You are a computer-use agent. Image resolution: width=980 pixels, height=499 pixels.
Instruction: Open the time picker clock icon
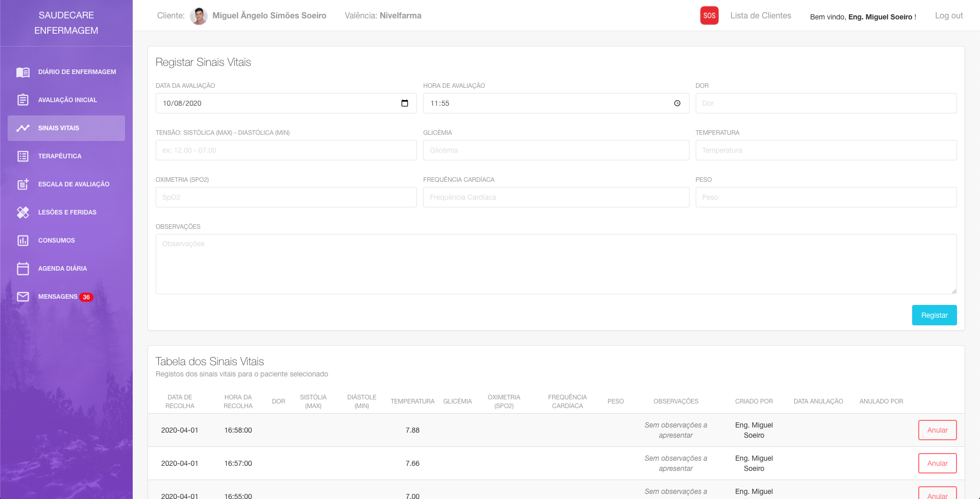(x=677, y=103)
